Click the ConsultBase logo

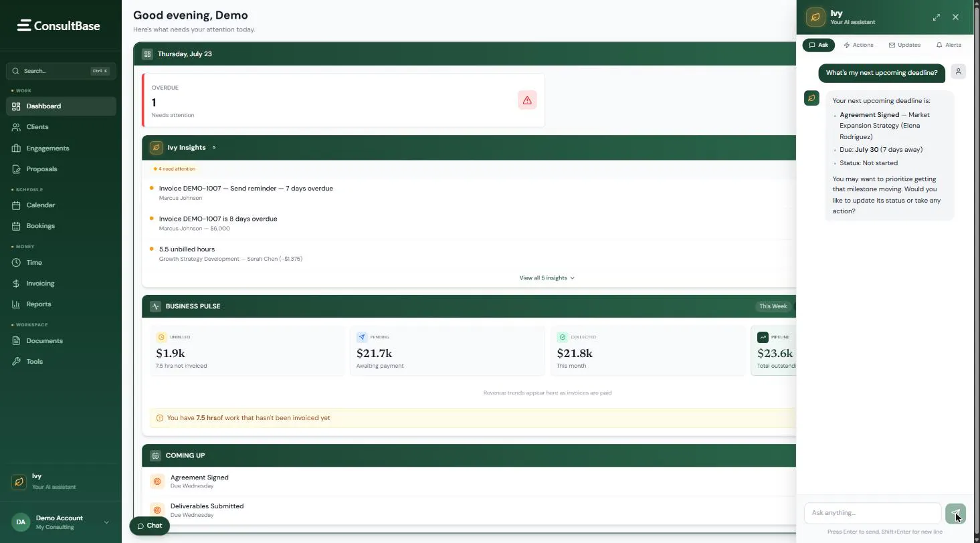pyautogui.click(x=59, y=25)
